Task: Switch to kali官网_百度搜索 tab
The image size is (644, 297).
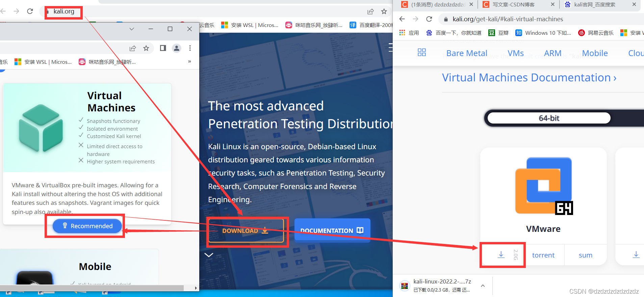Action: pos(594,4)
